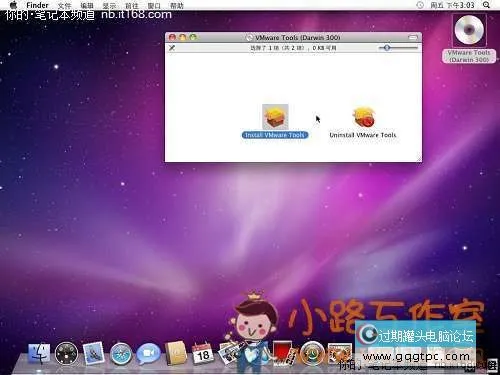Viewport: 500px width, 375px height.
Task: Select the VMware Tools disc on desktop
Action: [x=469, y=30]
